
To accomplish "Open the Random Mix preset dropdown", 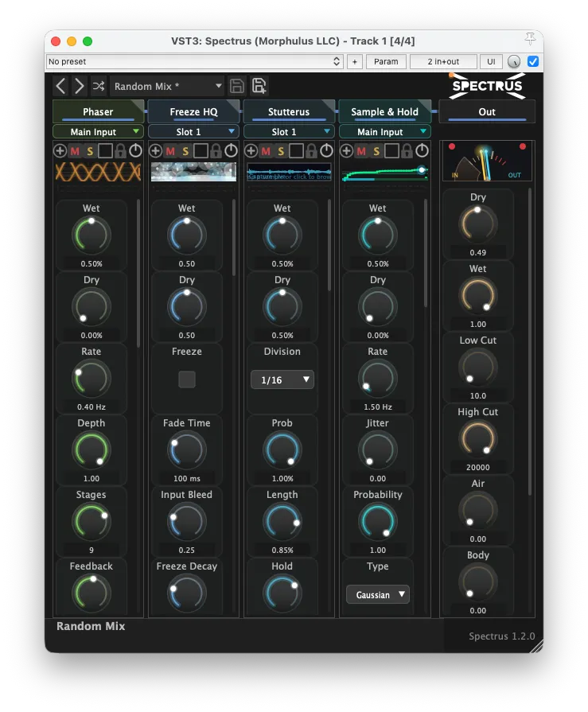I will [x=167, y=86].
